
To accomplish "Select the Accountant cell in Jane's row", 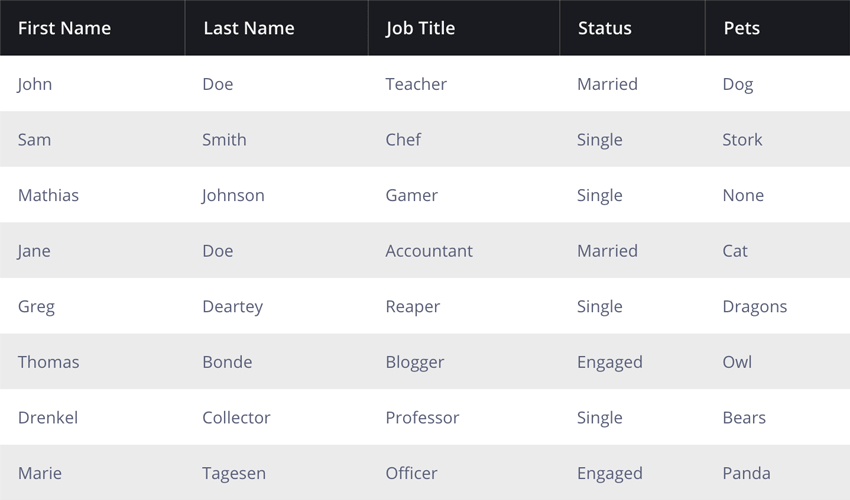I will click(x=463, y=251).
